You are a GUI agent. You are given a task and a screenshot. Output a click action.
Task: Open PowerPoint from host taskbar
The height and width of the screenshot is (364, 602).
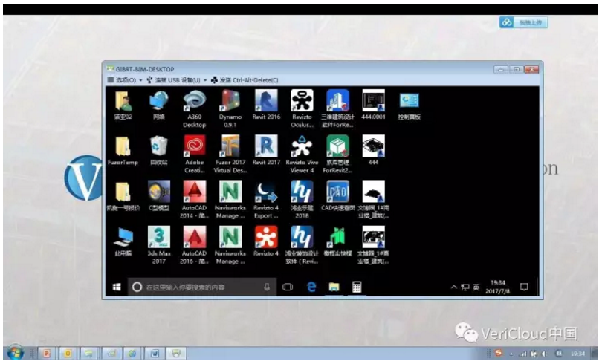click(x=47, y=353)
